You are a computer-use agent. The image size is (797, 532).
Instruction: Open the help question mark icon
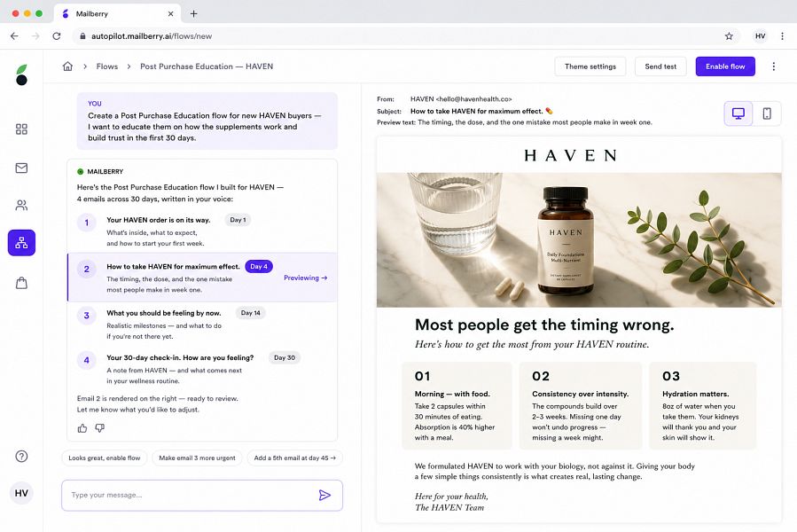pos(21,457)
